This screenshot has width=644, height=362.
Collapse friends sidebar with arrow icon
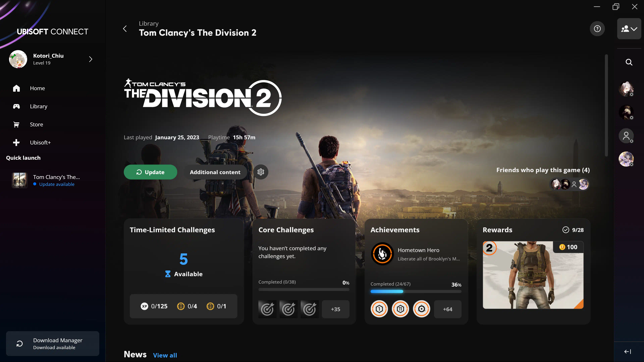tap(628, 351)
